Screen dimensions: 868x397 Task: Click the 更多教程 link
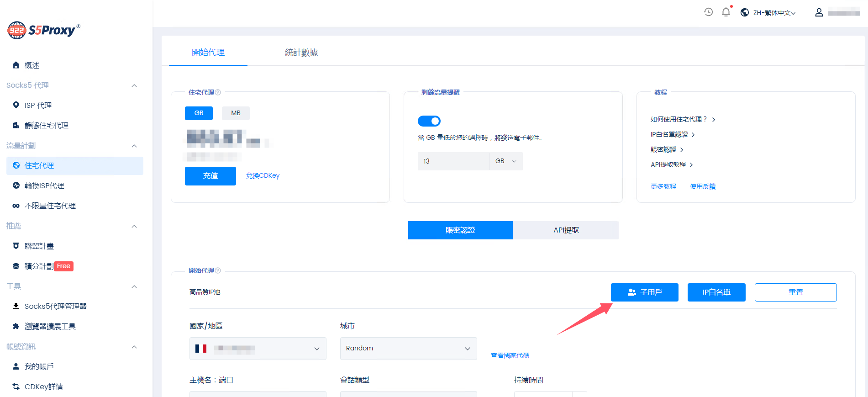[x=663, y=186]
